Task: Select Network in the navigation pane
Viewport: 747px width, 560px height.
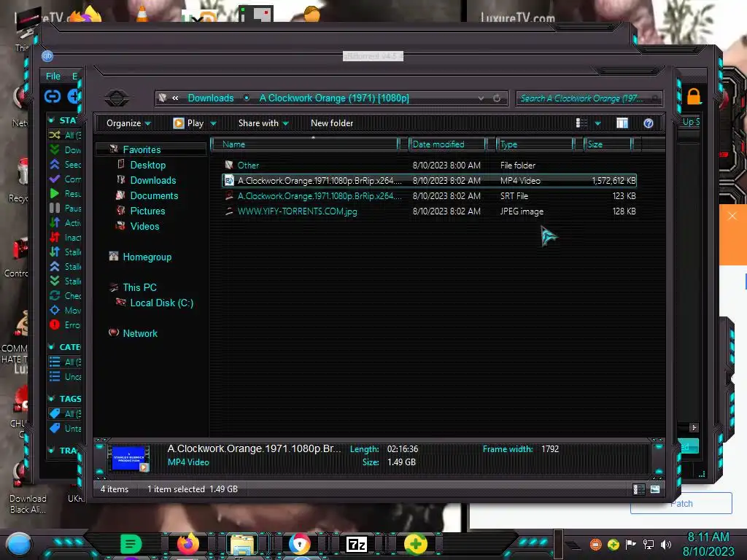Action: click(x=139, y=333)
